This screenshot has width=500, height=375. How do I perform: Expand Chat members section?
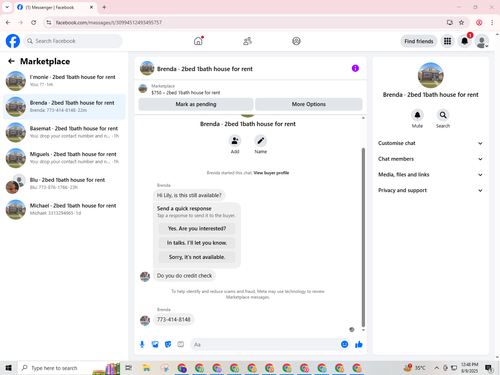[x=430, y=159]
